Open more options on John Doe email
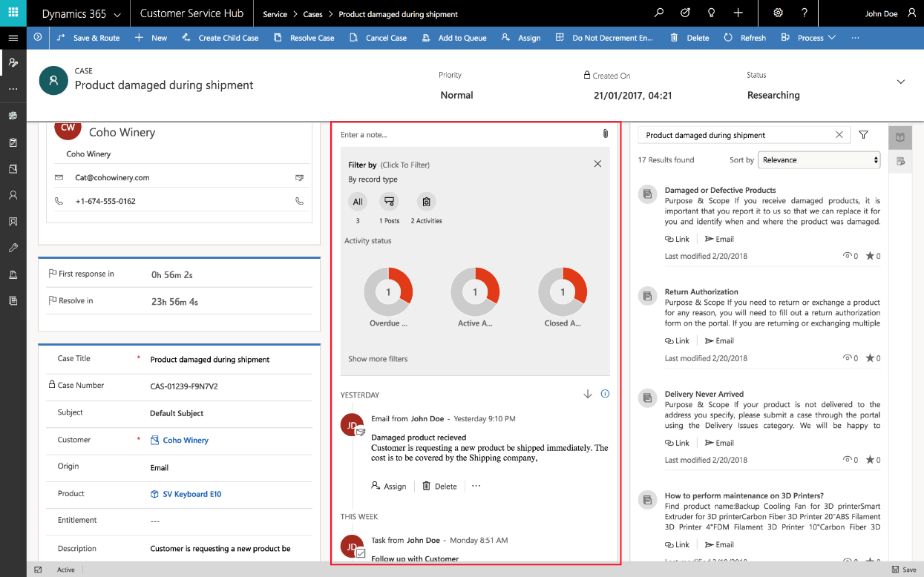924x577 pixels. pyautogui.click(x=476, y=486)
